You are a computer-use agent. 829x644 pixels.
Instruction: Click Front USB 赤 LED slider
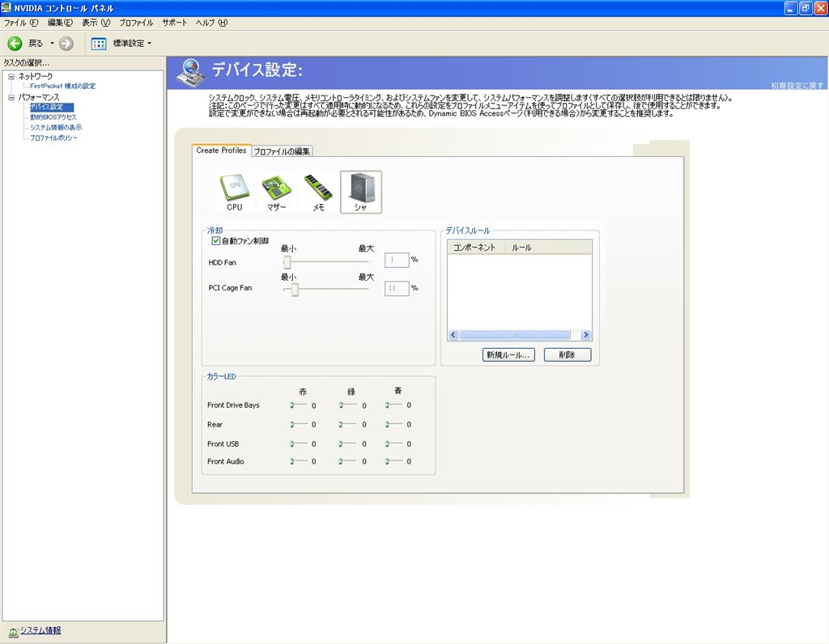(299, 444)
